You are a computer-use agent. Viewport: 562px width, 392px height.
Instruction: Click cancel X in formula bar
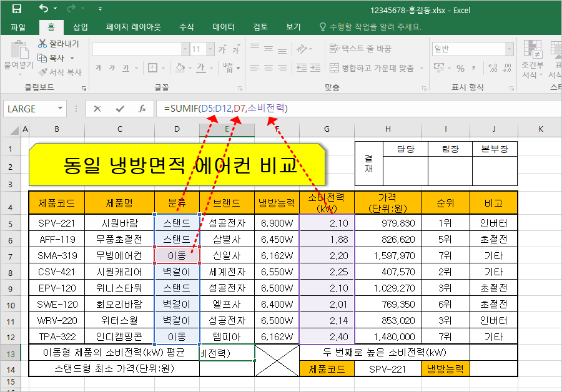click(97, 109)
